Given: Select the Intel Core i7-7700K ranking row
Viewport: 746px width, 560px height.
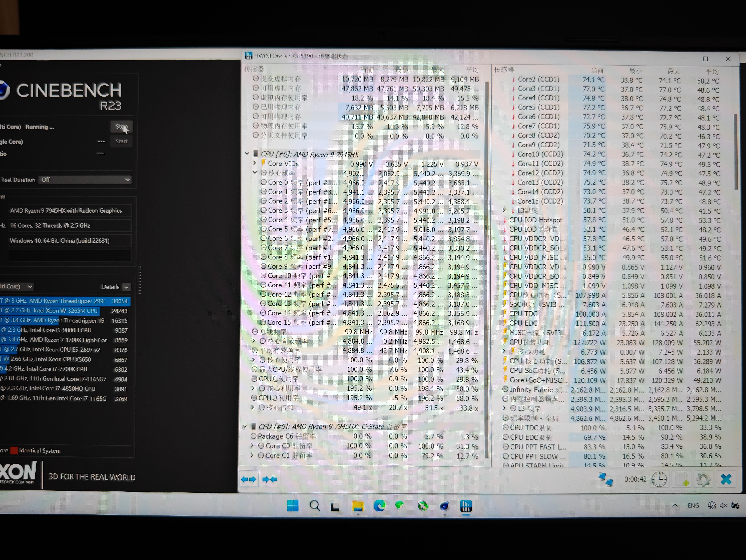Looking at the screenshot, I should (65, 370).
